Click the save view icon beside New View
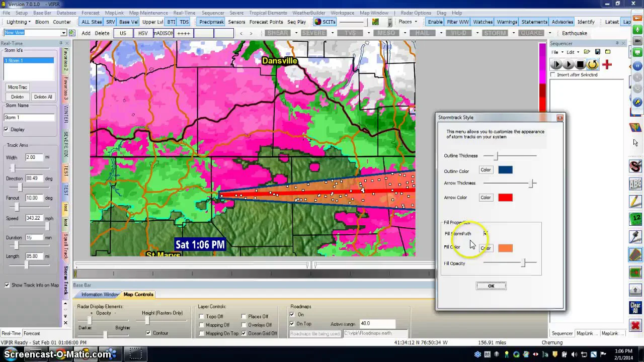The image size is (644, 362). coord(72,33)
